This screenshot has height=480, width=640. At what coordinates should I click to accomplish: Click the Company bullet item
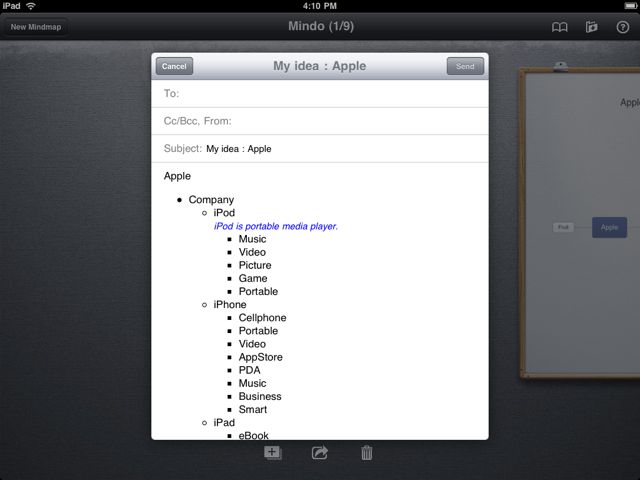(211, 200)
